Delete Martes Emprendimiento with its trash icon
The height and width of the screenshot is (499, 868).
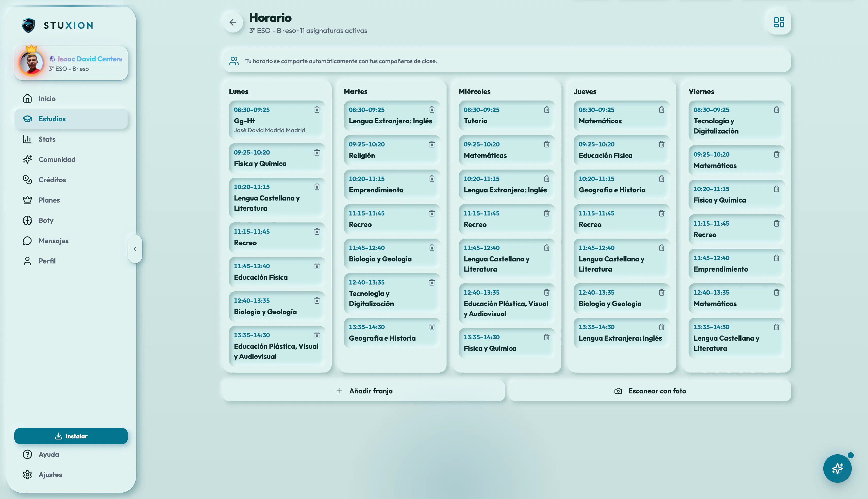tap(432, 179)
